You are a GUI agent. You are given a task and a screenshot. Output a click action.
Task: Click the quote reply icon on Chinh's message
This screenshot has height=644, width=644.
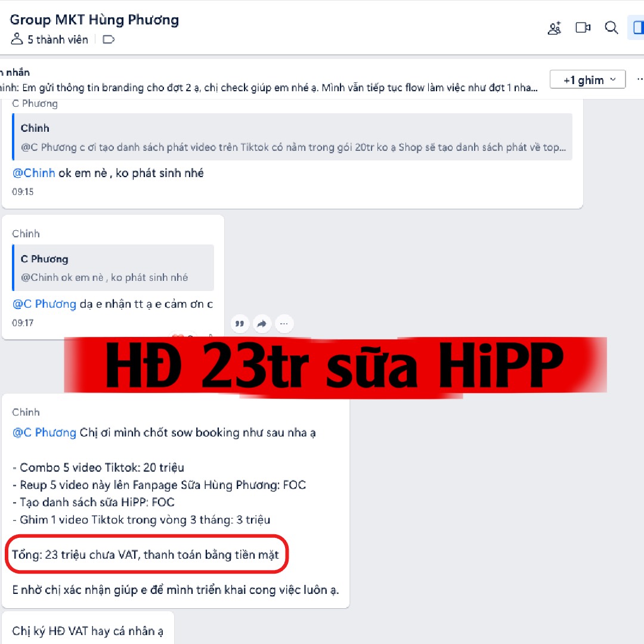[x=240, y=324]
